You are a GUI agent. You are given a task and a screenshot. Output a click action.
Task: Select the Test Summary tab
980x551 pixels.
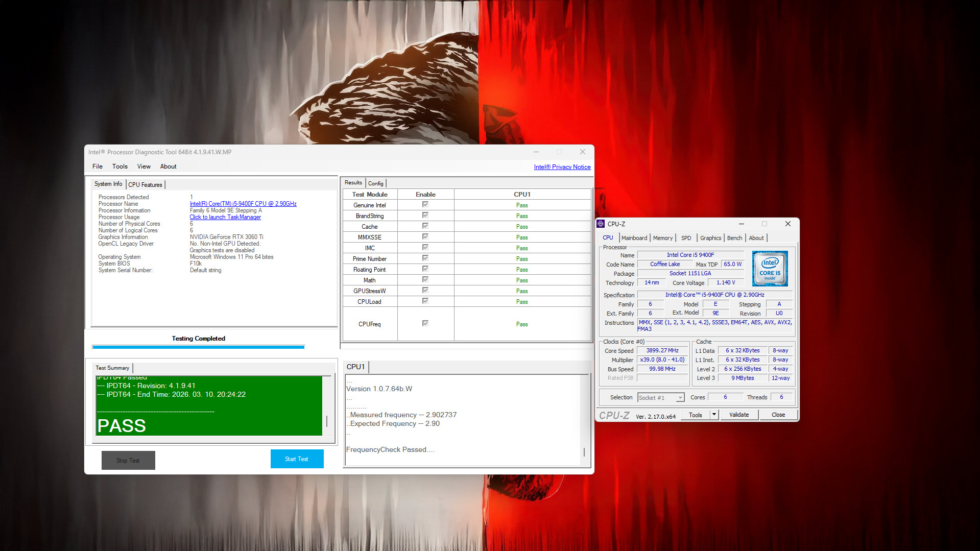112,368
